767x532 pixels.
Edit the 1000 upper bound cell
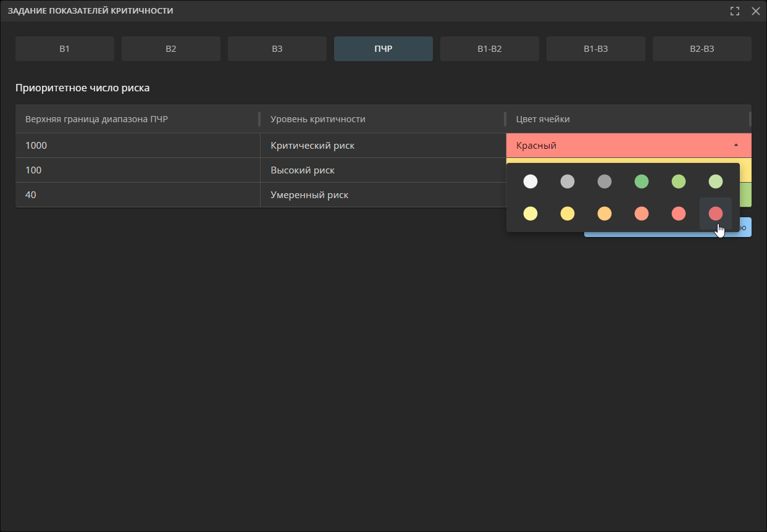pyautogui.click(x=138, y=146)
